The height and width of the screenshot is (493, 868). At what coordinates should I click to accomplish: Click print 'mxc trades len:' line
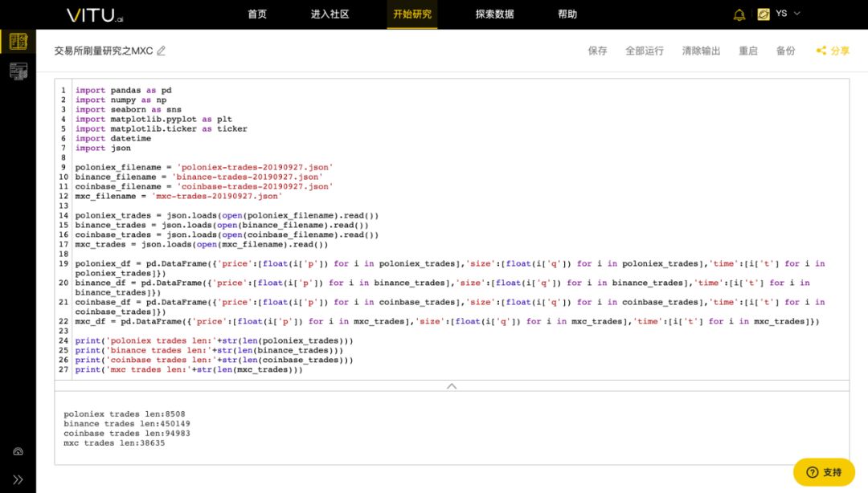pyautogui.click(x=189, y=369)
